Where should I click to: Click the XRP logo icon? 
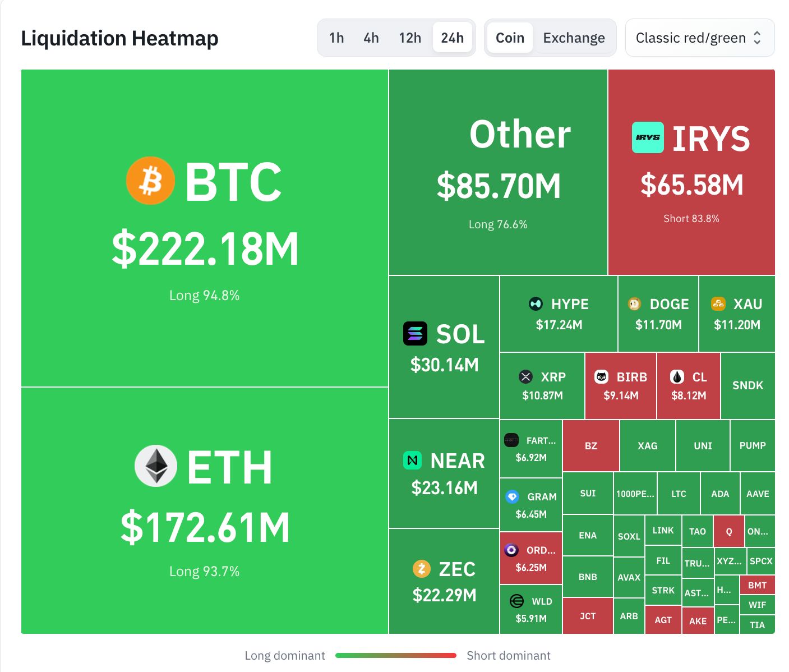[x=525, y=377]
